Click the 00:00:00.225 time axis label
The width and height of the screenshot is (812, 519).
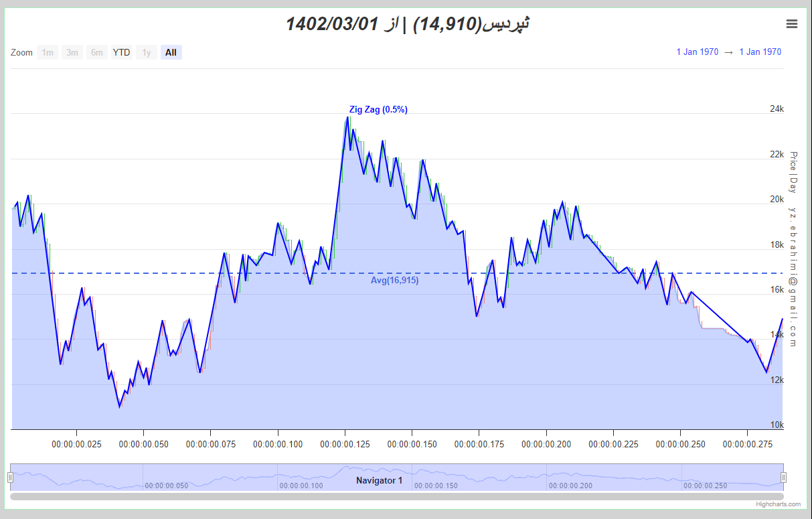(x=614, y=443)
